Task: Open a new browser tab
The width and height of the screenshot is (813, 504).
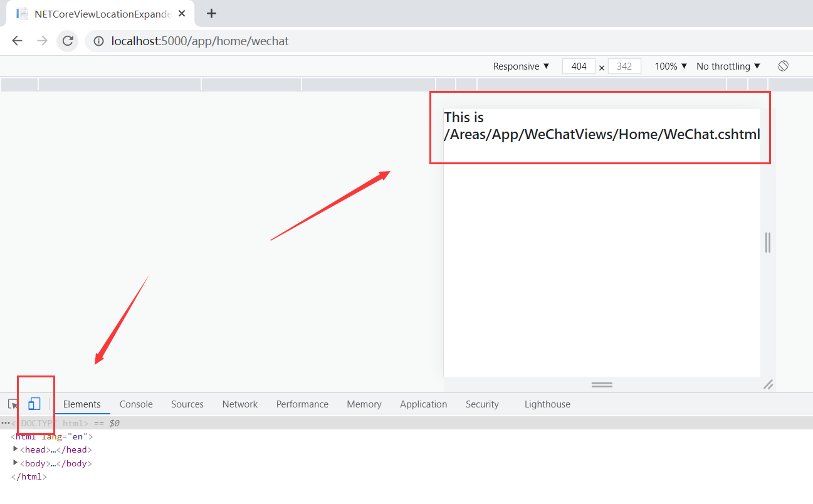Action: tap(211, 13)
